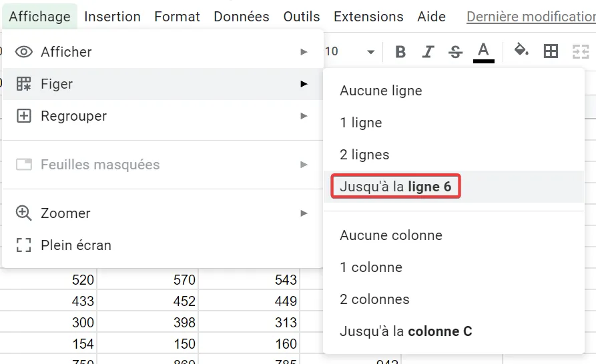This screenshot has width=596, height=364.
Task: Click the font size field showing 10
Action: (332, 51)
